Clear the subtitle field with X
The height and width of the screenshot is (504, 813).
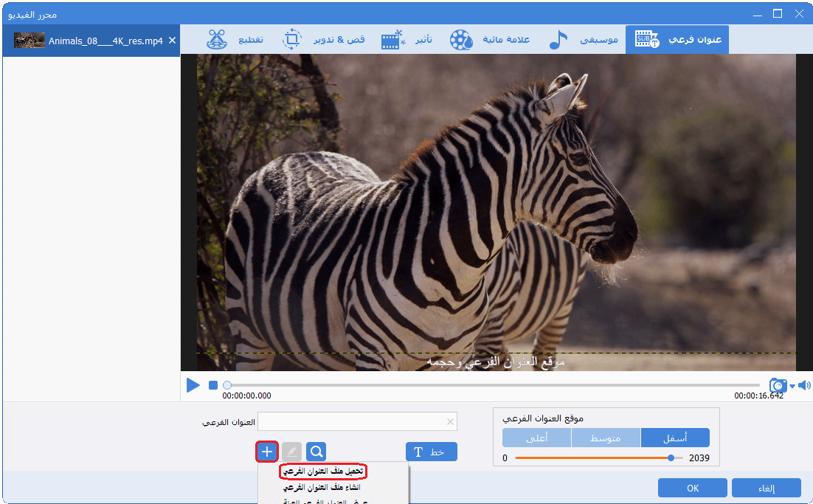(450, 421)
